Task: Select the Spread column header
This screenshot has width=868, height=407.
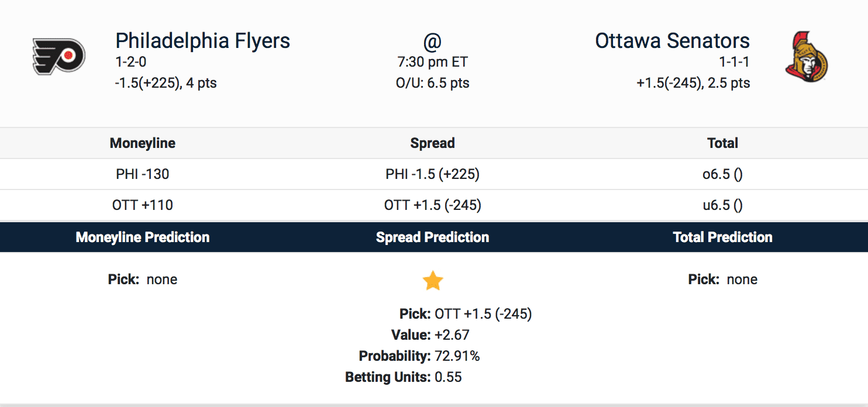Action: coord(433,143)
